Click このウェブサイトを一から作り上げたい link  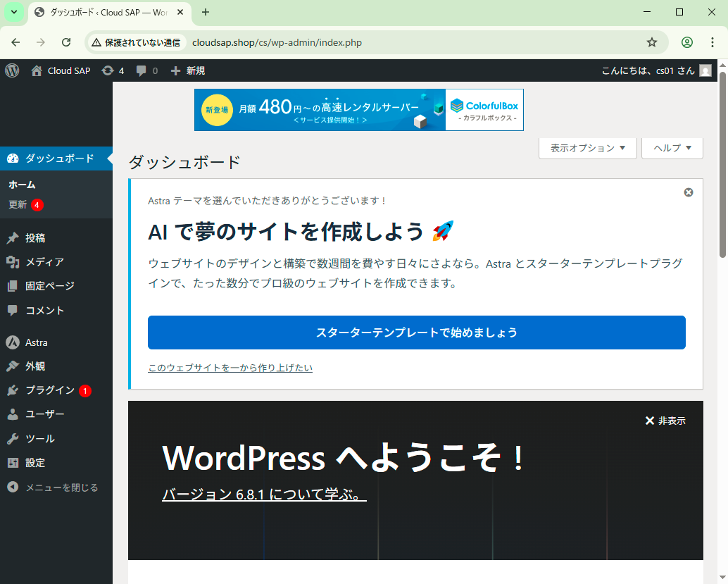(x=230, y=368)
